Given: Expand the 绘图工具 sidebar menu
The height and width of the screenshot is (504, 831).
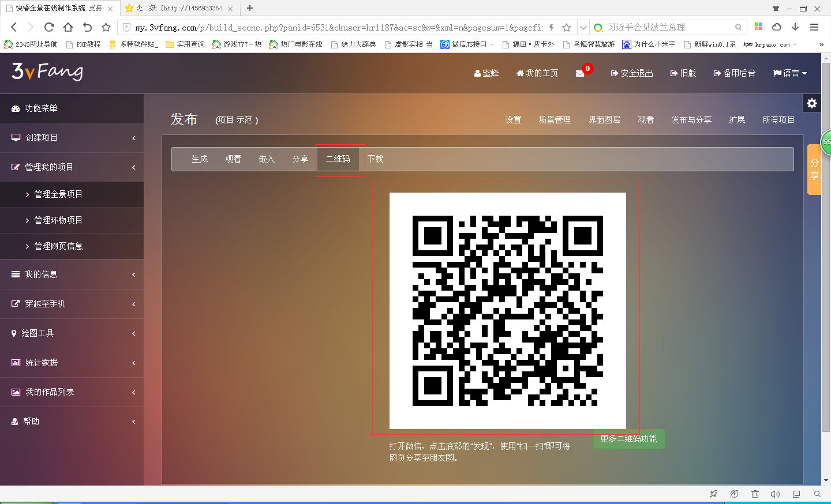Looking at the screenshot, I should (72, 333).
